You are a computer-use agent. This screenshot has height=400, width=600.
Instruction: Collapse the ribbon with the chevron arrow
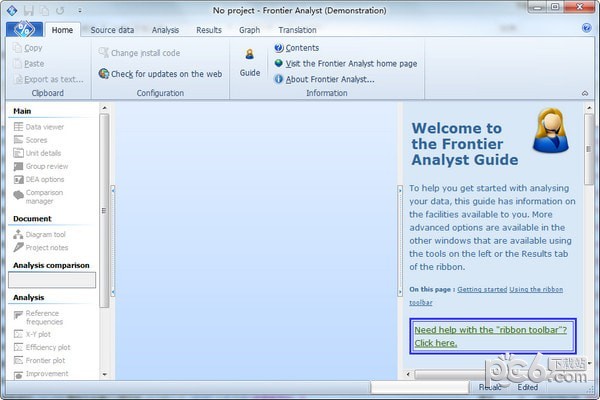coord(585,93)
